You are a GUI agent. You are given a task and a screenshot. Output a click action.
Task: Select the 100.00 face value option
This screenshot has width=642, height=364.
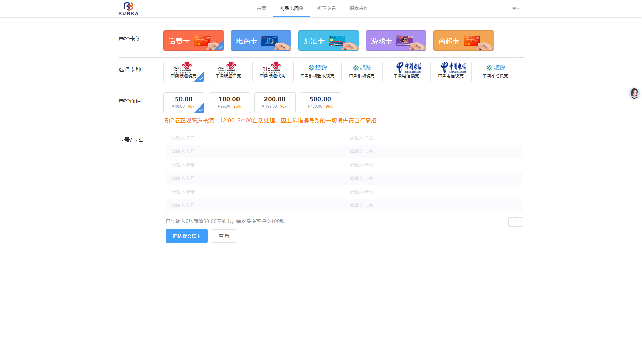(229, 102)
